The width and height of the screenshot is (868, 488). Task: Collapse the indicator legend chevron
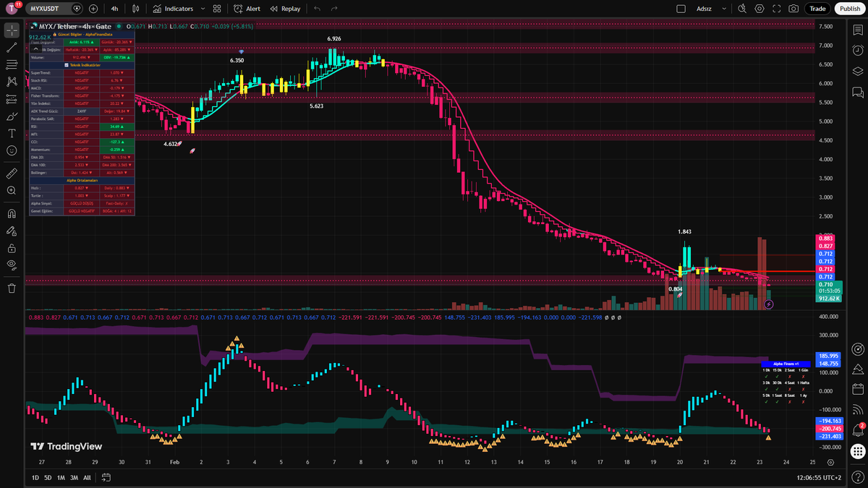tap(35, 48)
